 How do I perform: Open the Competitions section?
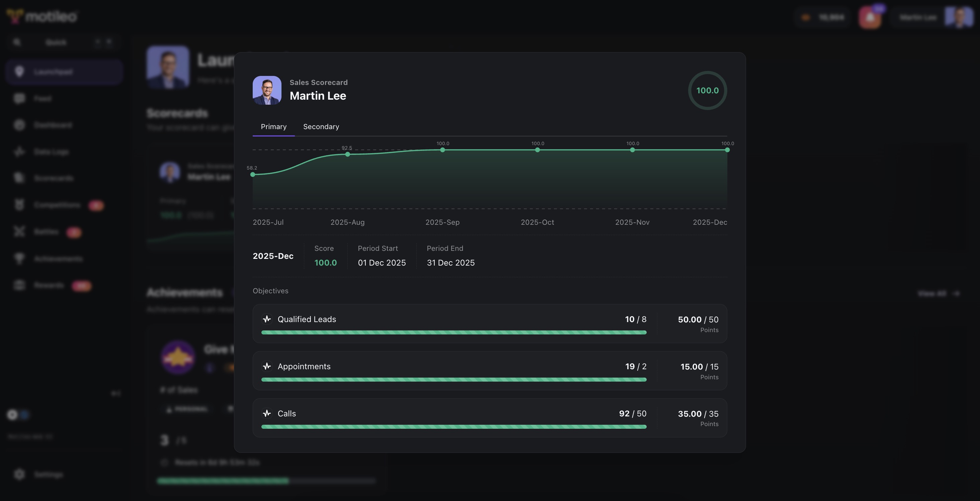(x=57, y=204)
